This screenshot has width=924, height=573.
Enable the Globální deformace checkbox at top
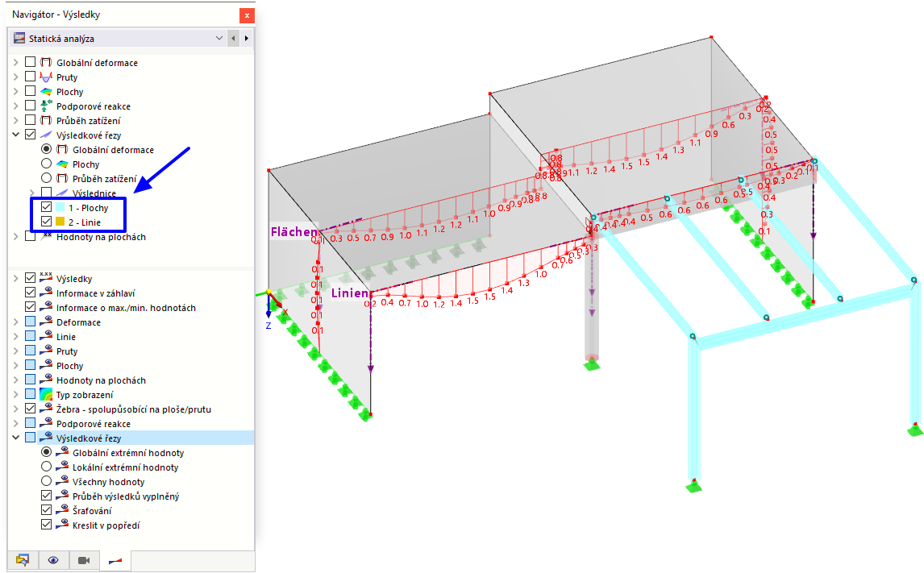30,62
